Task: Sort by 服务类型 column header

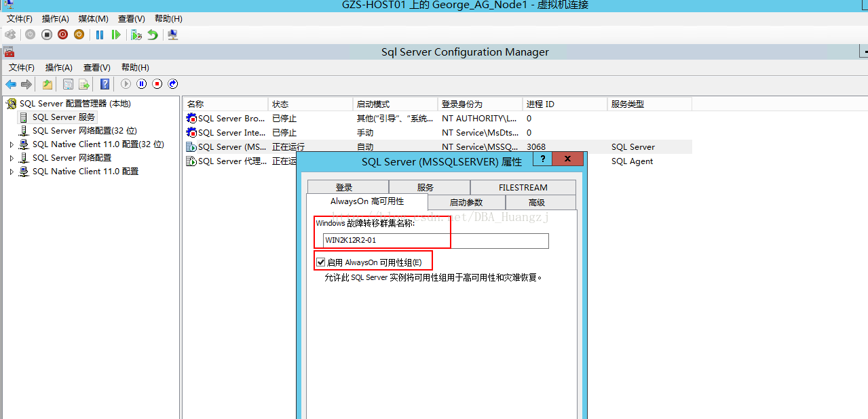Action: click(650, 104)
